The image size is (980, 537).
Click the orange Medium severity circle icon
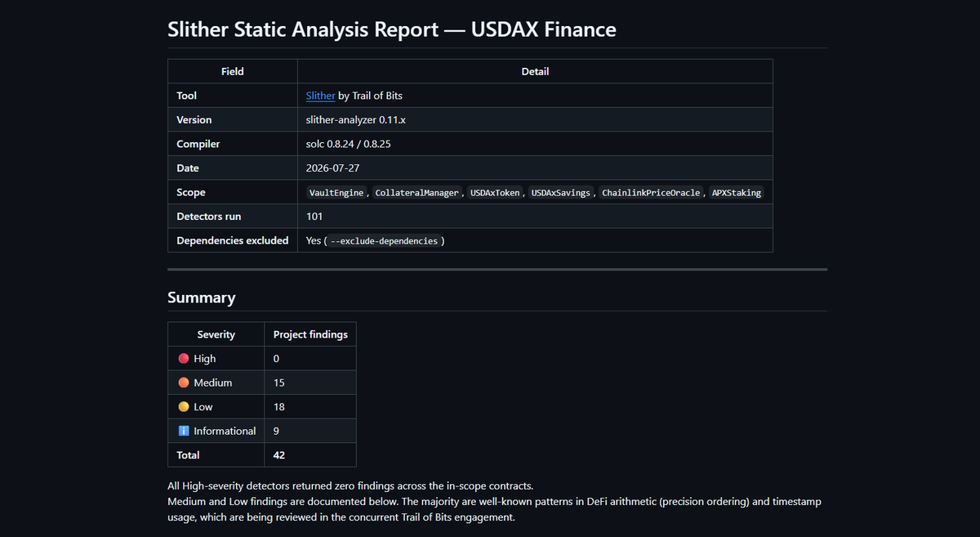pyautogui.click(x=184, y=383)
